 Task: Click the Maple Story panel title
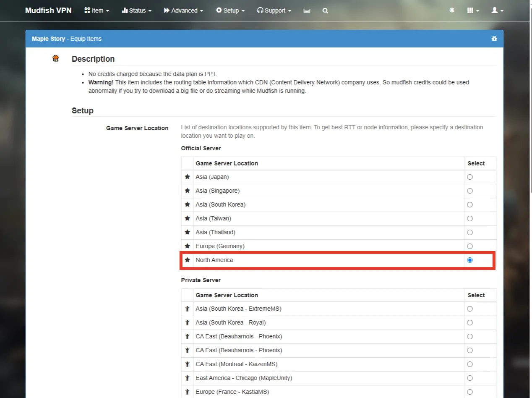(x=48, y=39)
